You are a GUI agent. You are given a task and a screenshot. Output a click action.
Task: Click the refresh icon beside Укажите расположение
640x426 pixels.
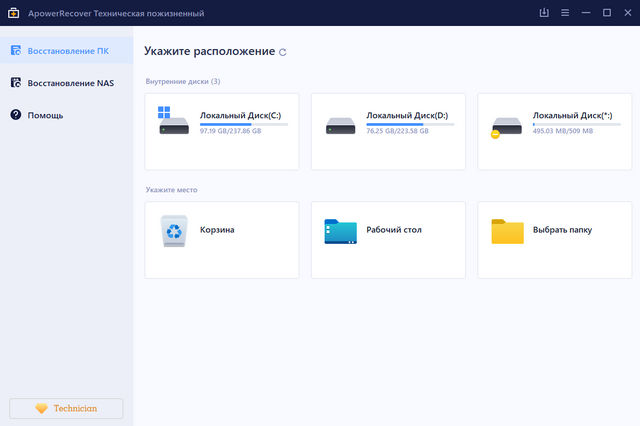click(x=283, y=52)
